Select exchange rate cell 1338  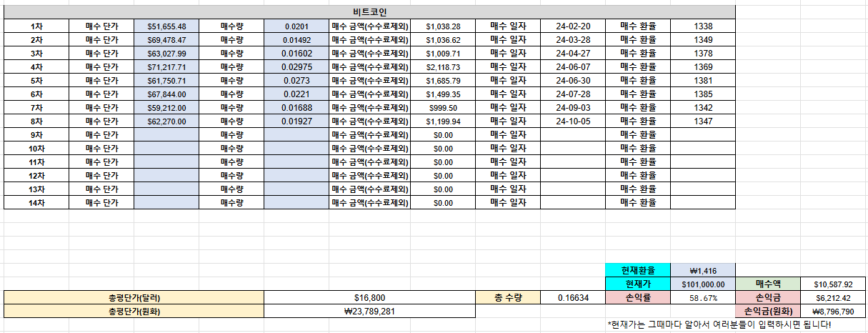[x=703, y=26]
